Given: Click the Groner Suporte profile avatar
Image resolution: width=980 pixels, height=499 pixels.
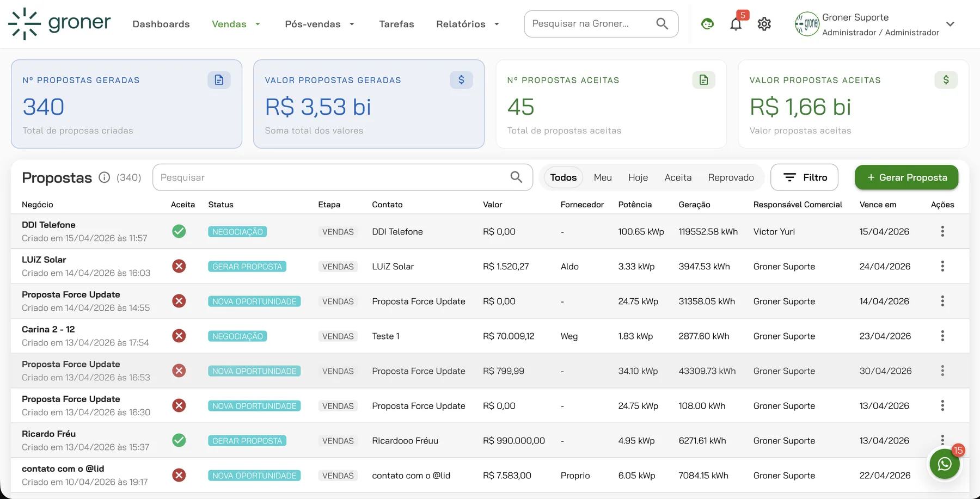Looking at the screenshot, I should 807,24.
